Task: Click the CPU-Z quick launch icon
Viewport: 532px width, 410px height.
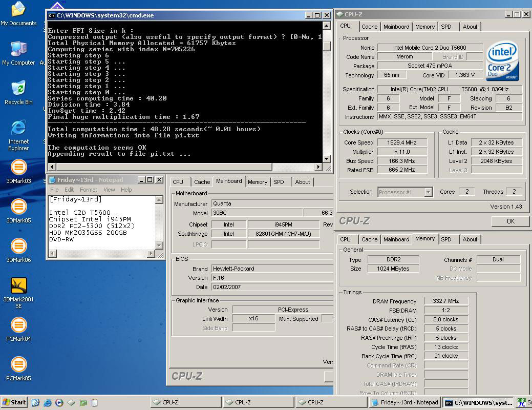Action: [71, 402]
